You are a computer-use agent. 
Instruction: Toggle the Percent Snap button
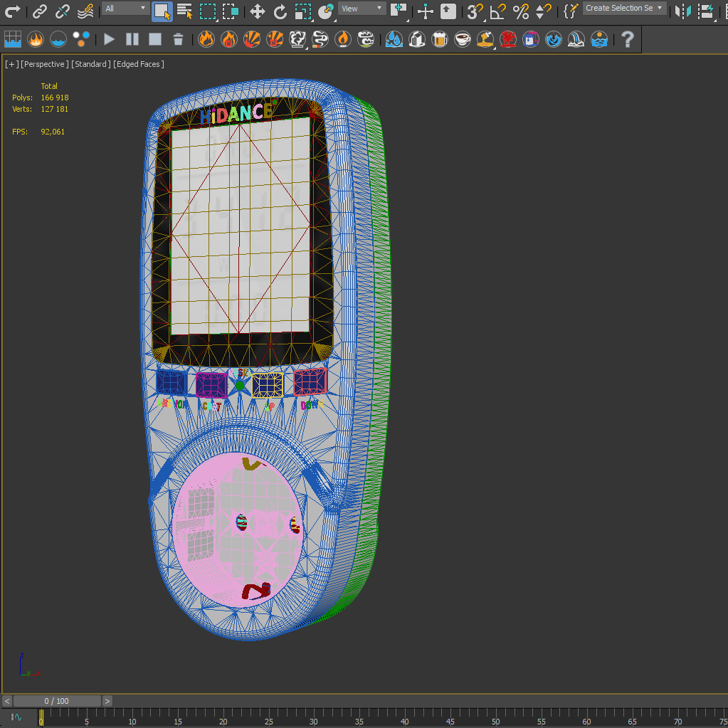coord(521,11)
